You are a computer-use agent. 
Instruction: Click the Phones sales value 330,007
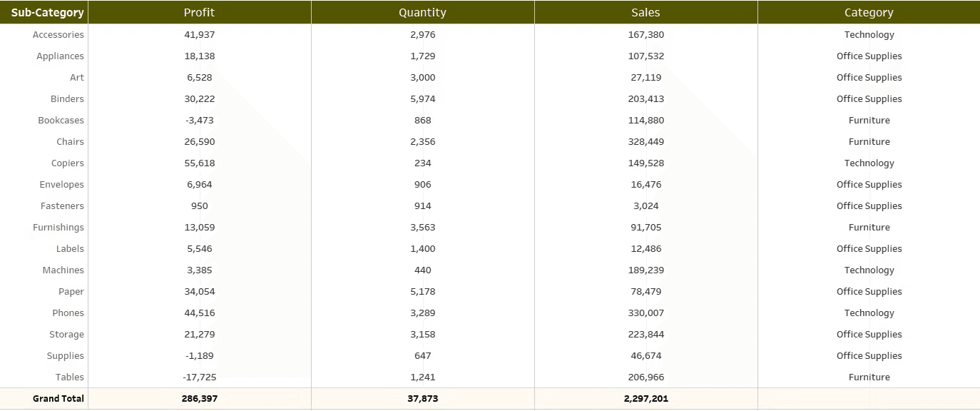[646, 313]
